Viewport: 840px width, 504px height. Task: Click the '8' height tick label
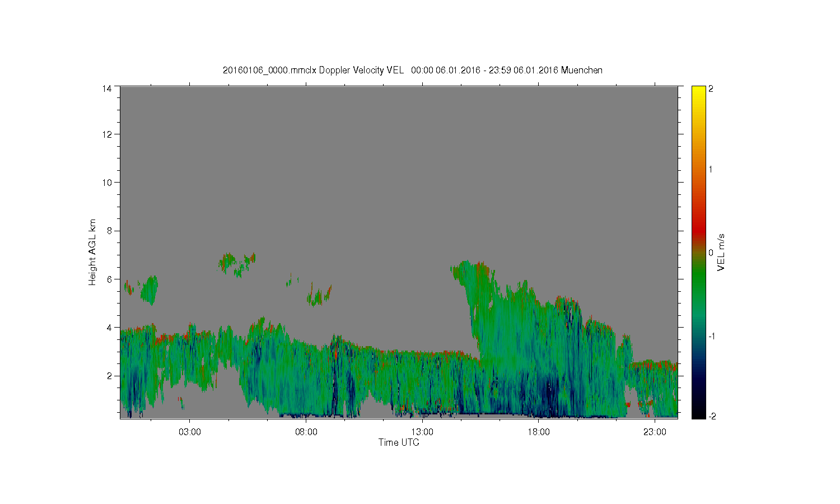109,231
